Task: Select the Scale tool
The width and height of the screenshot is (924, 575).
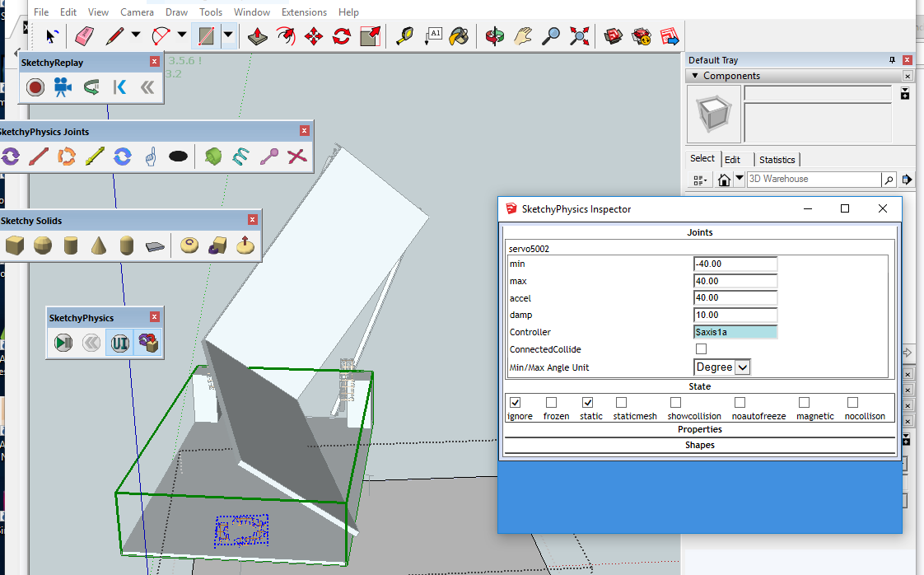Action: tap(370, 36)
